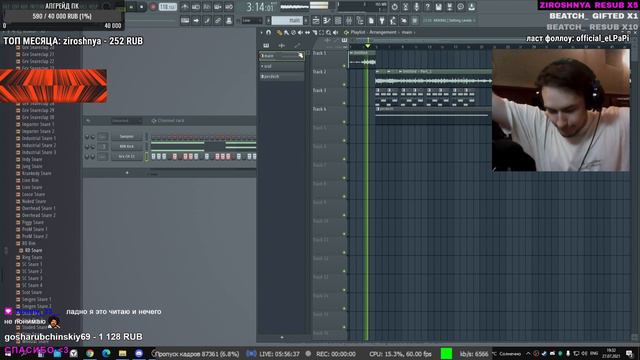640x360 pixels.
Task: Open the Channel rack filter dropdown
Action: click(126, 121)
